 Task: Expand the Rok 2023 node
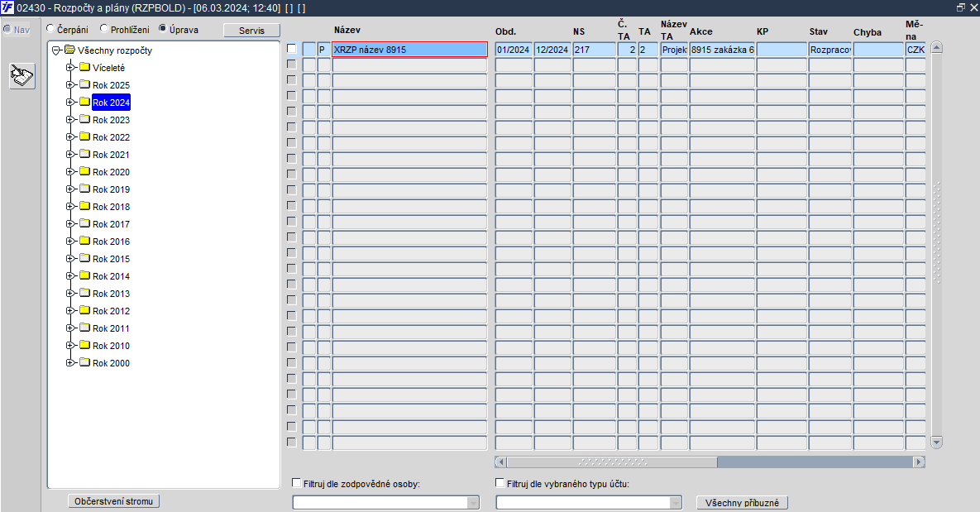(70, 119)
